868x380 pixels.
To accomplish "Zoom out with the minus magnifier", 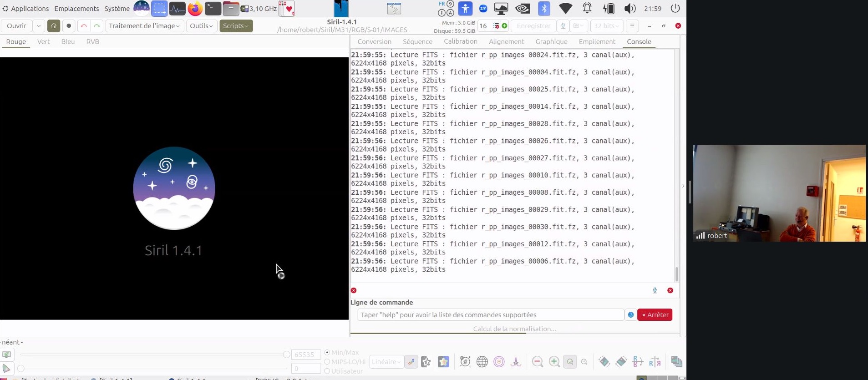I will pos(538,362).
